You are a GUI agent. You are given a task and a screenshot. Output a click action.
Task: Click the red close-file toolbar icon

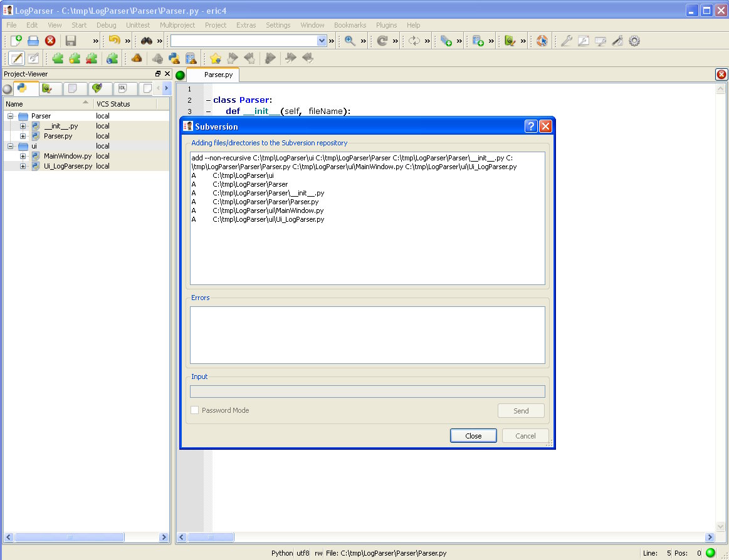50,41
